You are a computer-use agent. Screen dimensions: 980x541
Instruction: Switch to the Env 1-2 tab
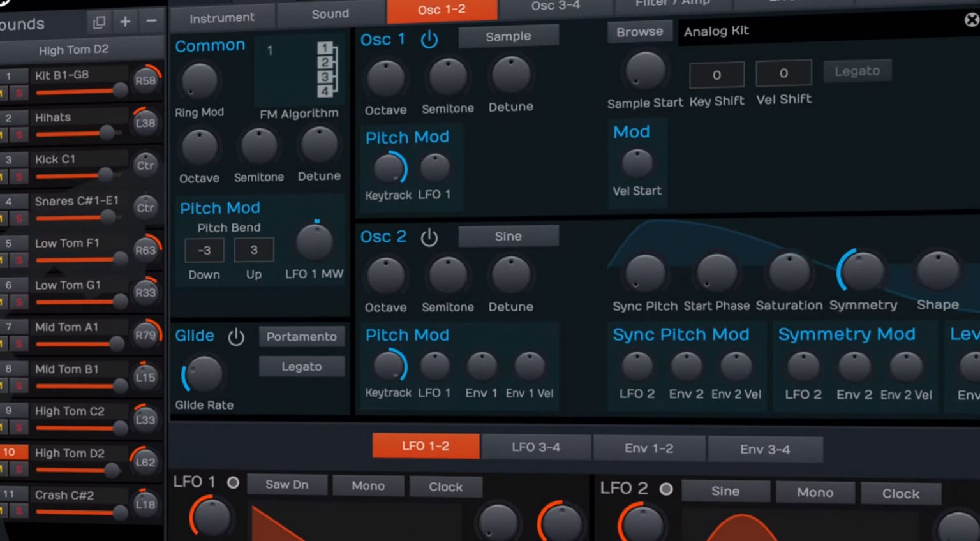coord(649,448)
